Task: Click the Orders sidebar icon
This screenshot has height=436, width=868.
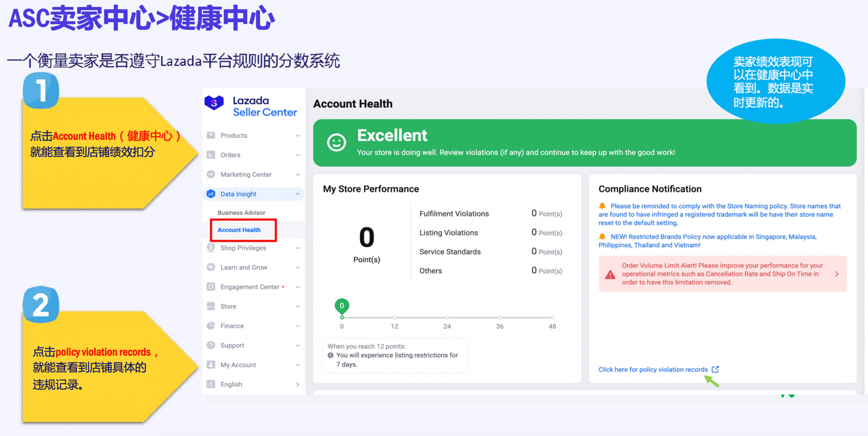Action: click(211, 155)
